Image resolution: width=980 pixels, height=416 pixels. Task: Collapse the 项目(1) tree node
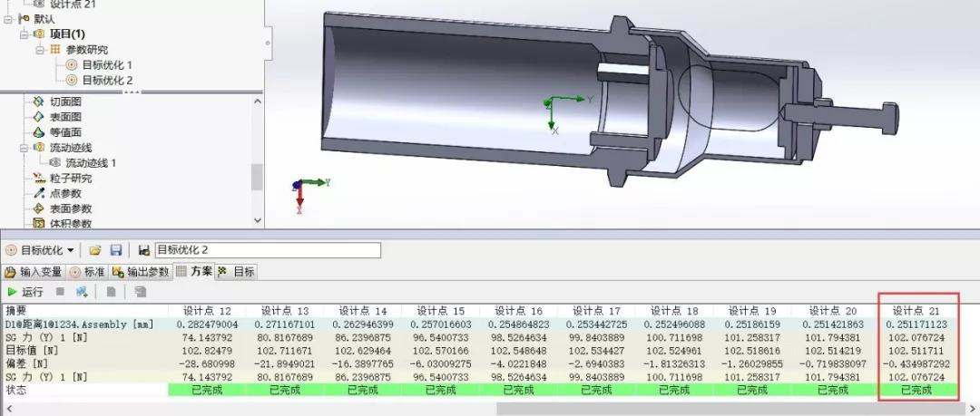coord(24,34)
